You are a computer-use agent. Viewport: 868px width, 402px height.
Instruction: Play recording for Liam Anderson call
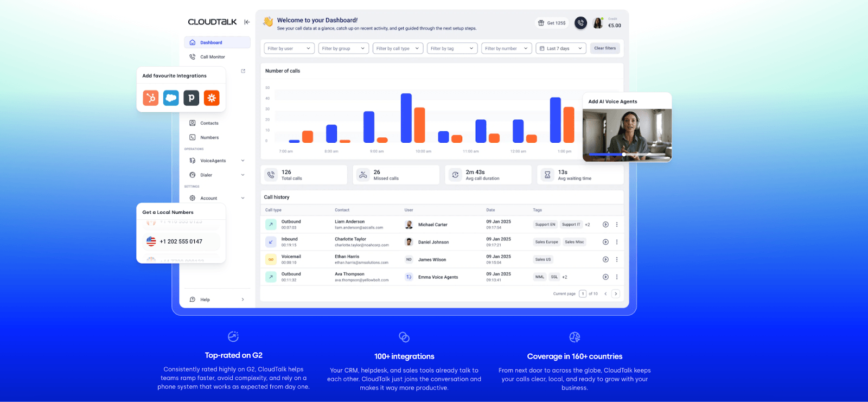(605, 225)
